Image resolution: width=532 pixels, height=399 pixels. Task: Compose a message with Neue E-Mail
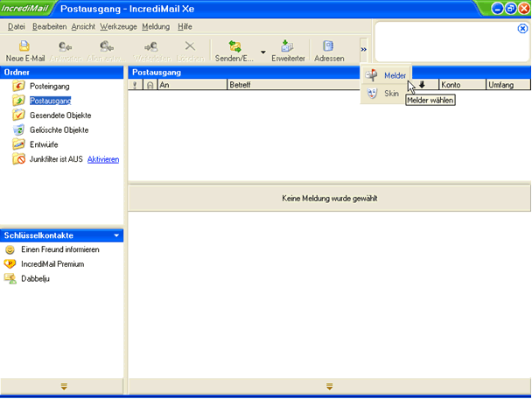[x=24, y=51]
